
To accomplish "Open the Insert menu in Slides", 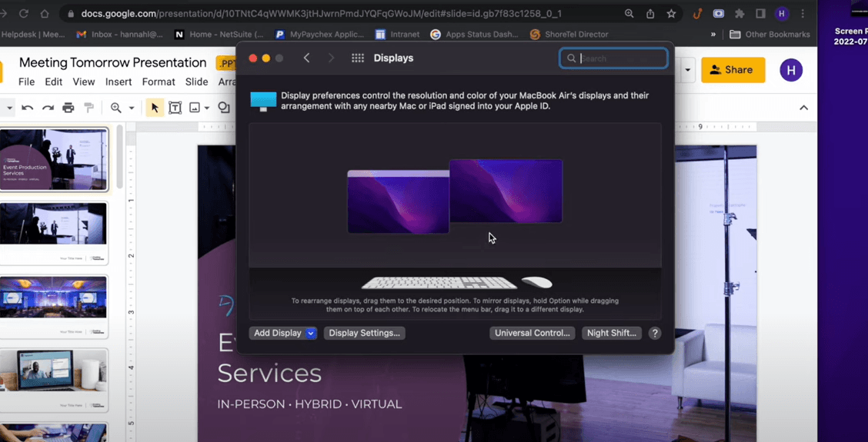I will pyautogui.click(x=119, y=82).
